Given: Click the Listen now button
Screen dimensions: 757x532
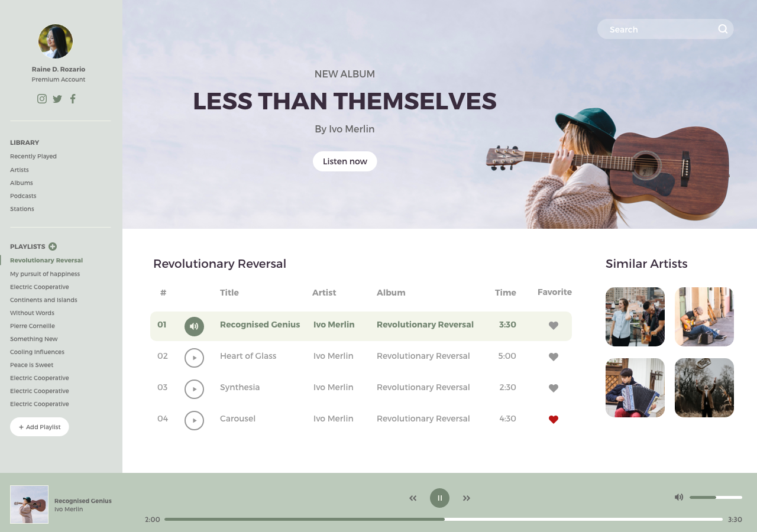Looking at the screenshot, I should [x=345, y=161].
